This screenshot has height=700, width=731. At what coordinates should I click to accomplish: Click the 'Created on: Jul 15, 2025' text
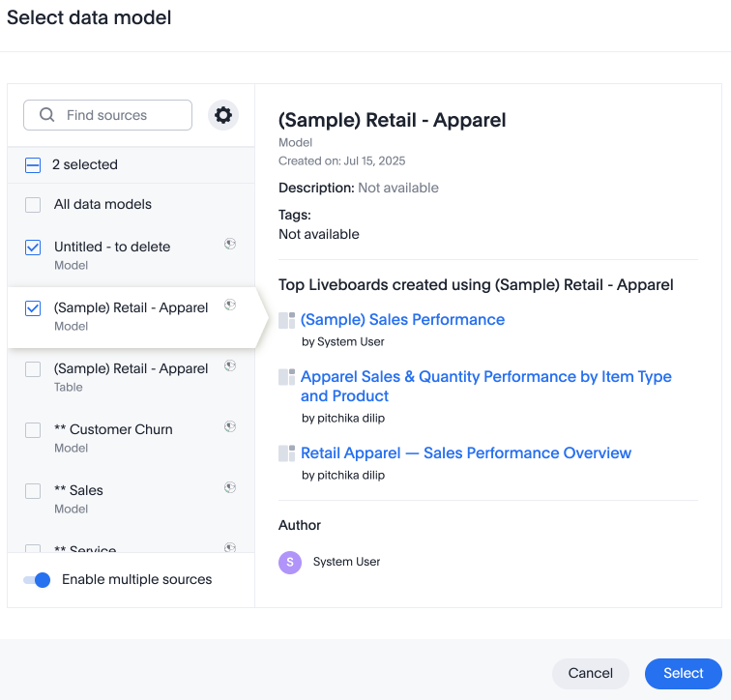341,161
